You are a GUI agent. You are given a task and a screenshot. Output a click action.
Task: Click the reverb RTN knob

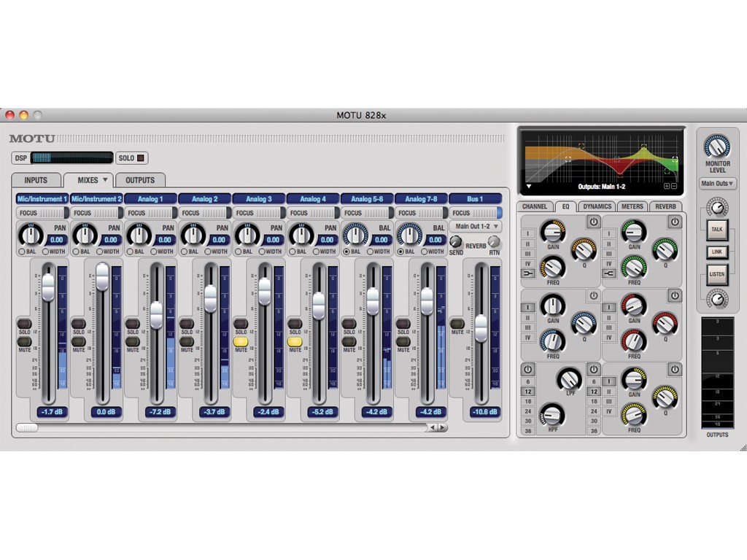coord(494,241)
